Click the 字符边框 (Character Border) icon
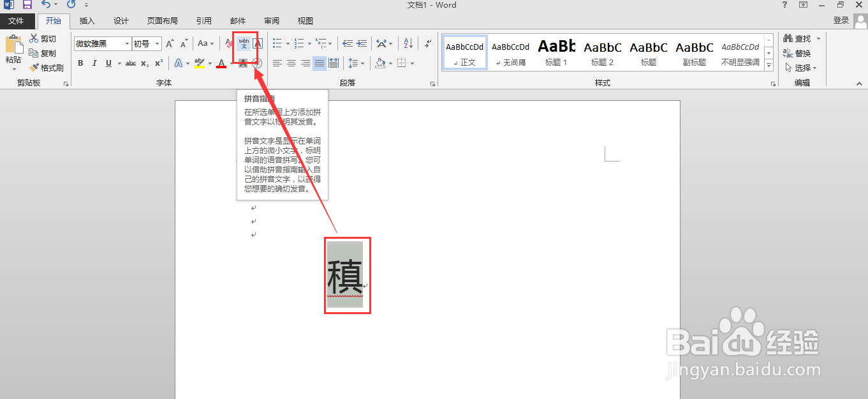 point(258,43)
